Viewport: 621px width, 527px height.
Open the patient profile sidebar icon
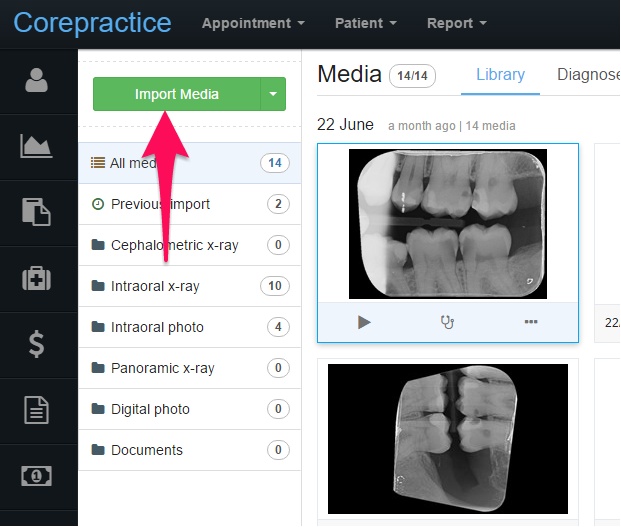coord(36,80)
